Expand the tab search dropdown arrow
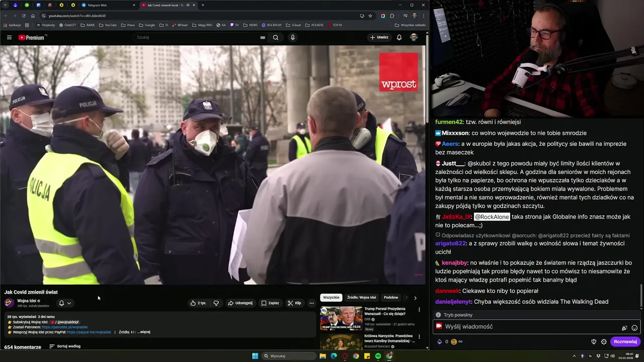Viewport: 644px width, 362px height. (5, 5)
